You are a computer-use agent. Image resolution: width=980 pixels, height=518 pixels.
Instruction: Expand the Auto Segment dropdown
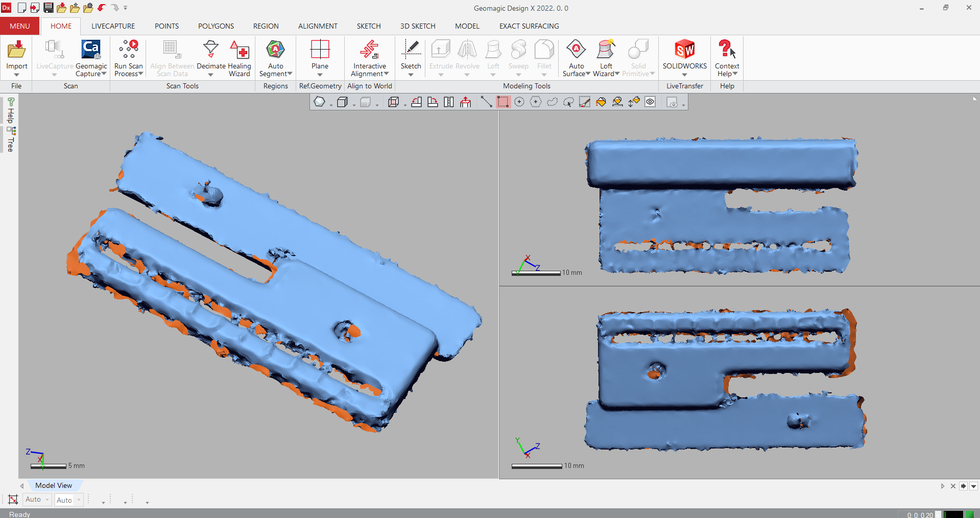click(290, 74)
